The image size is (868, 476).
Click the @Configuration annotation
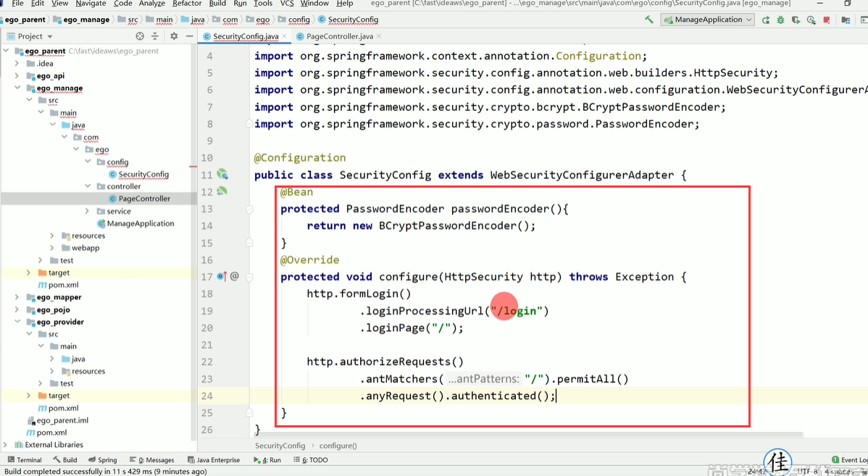click(x=299, y=158)
